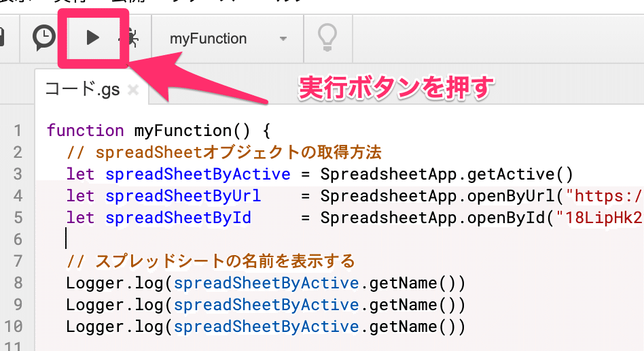Viewport: 644px width, 351px height.
Task: Click line number 1 in the gutter
Action: point(17,131)
